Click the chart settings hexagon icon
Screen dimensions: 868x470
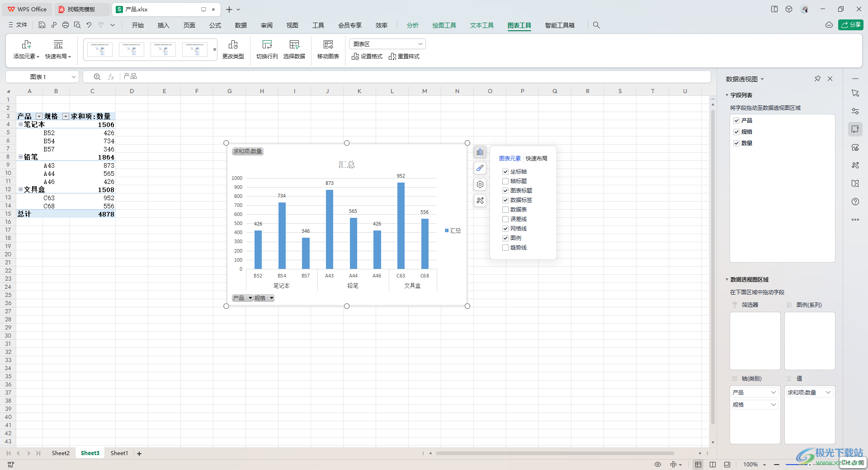[480, 184]
